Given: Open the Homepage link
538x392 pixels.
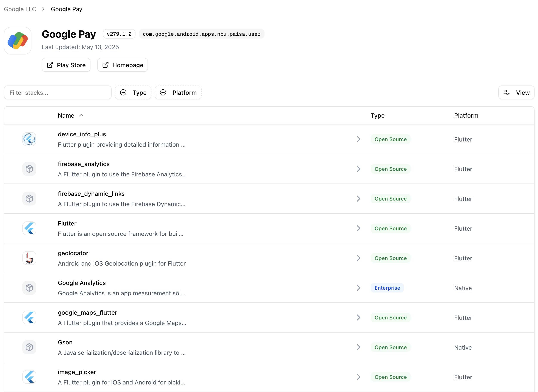Looking at the screenshot, I should point(122,65).
